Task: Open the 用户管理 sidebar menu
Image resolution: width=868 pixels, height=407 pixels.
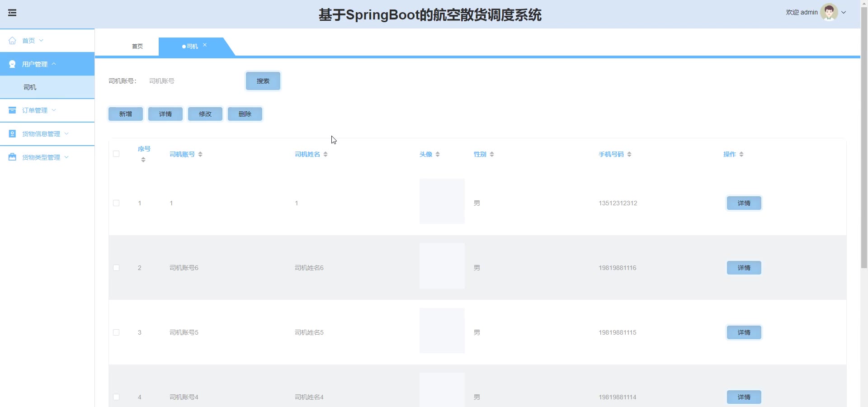Action: tap(47, 64)
